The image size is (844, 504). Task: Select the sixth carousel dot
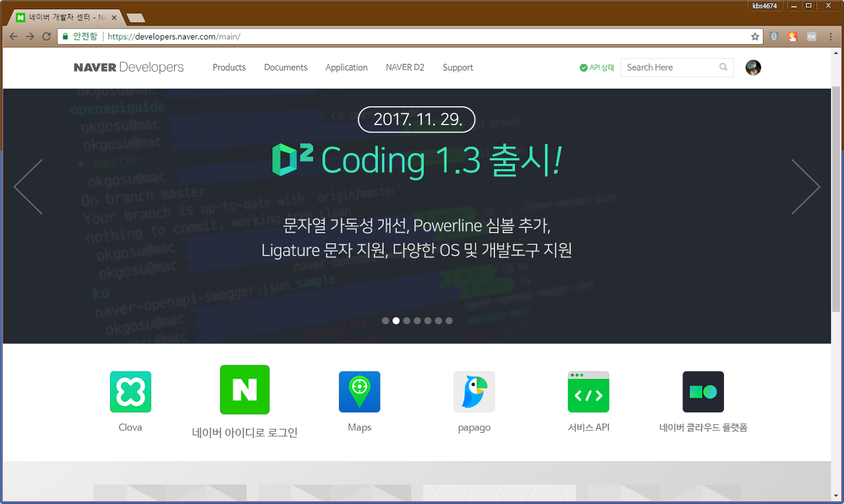pyautogui.click(x=438, y=321)
